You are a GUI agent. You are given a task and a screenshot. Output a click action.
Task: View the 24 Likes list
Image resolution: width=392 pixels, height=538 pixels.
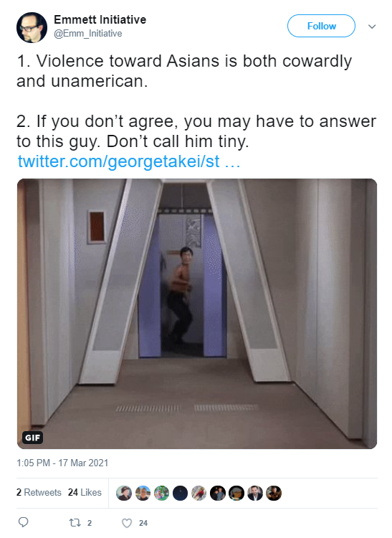(85, 492)
